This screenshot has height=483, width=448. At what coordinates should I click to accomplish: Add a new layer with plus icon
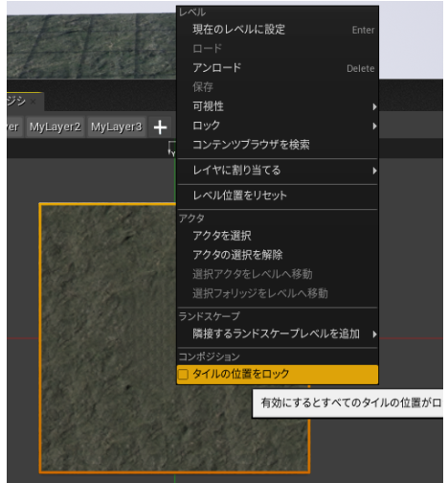(x=160, y=127)
